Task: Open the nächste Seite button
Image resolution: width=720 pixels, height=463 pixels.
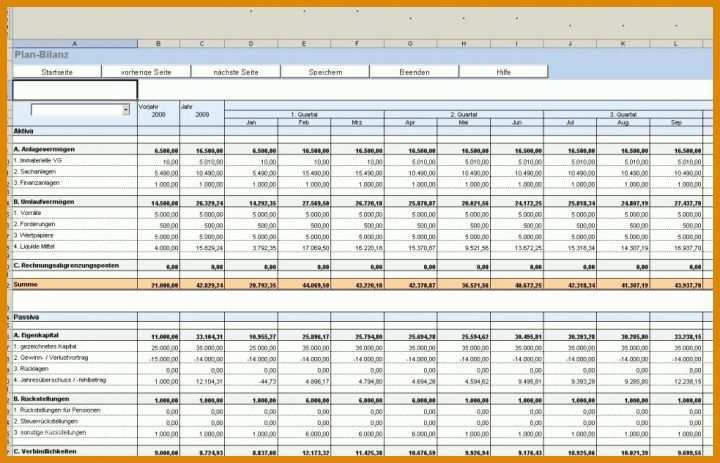Action: 236,72
